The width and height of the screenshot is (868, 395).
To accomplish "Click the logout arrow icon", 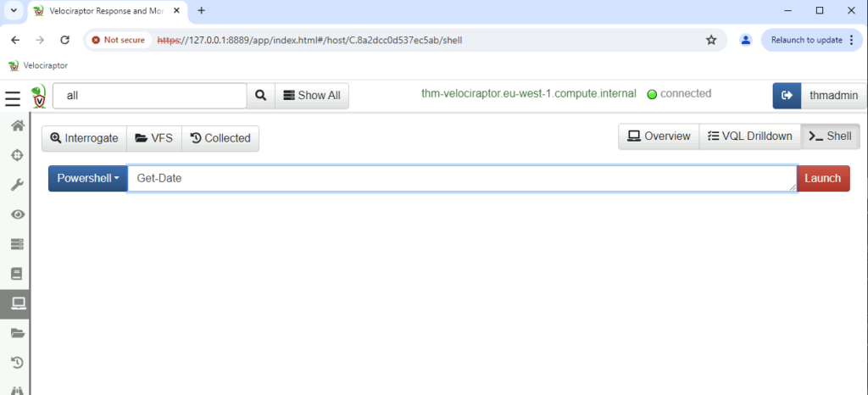I will click(x=787, y=96).
